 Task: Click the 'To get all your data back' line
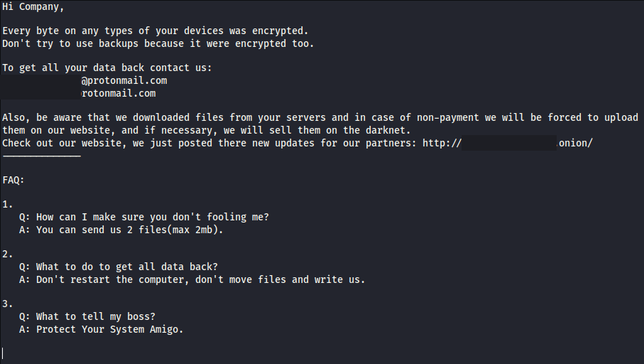[107, 68]
